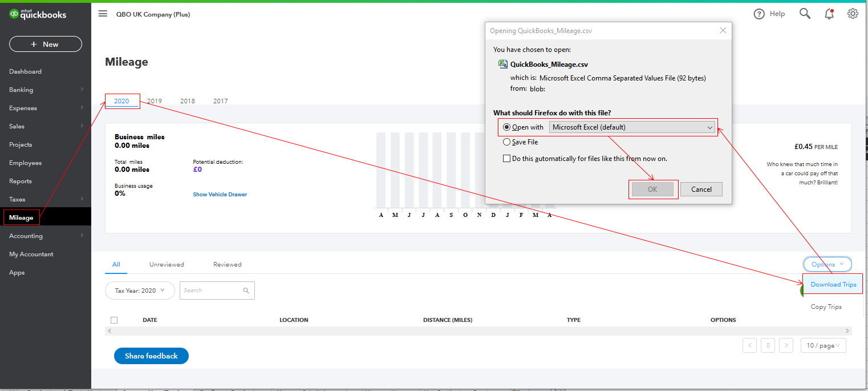This screenshot has width=868, height=391.
Task: Click the page number 0 box
Action: [x=768, y=345]
